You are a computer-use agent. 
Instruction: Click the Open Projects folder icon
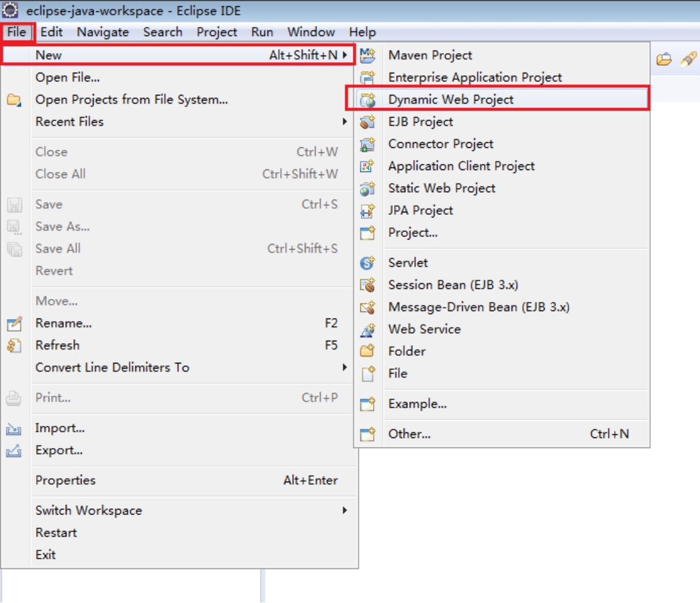[14, 99]
